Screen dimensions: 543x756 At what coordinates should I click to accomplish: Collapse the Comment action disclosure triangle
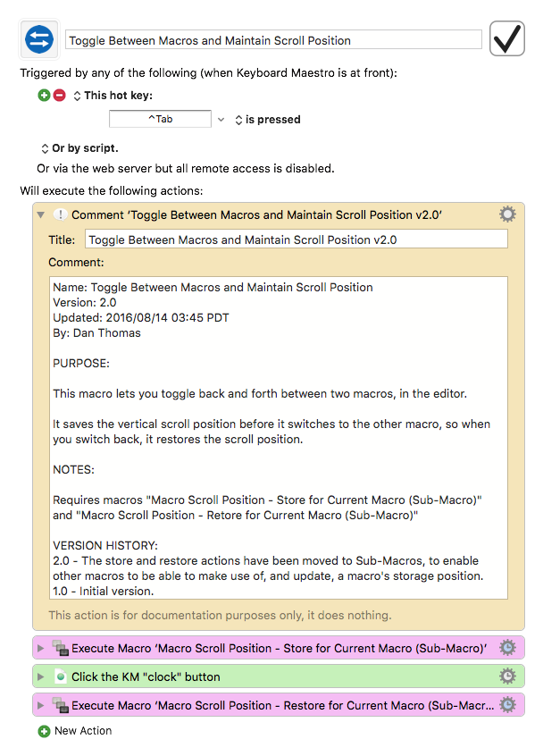coord(41,215)
